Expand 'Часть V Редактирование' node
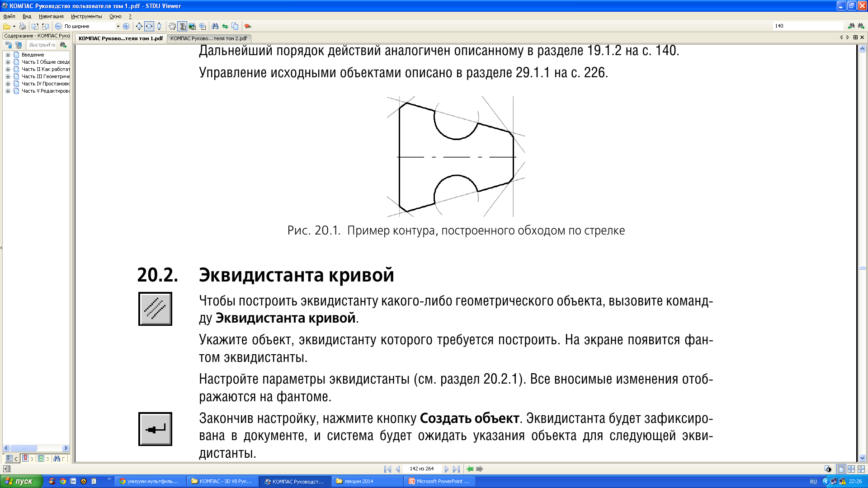Screen dimensions: 868x488 pos(8,91)
